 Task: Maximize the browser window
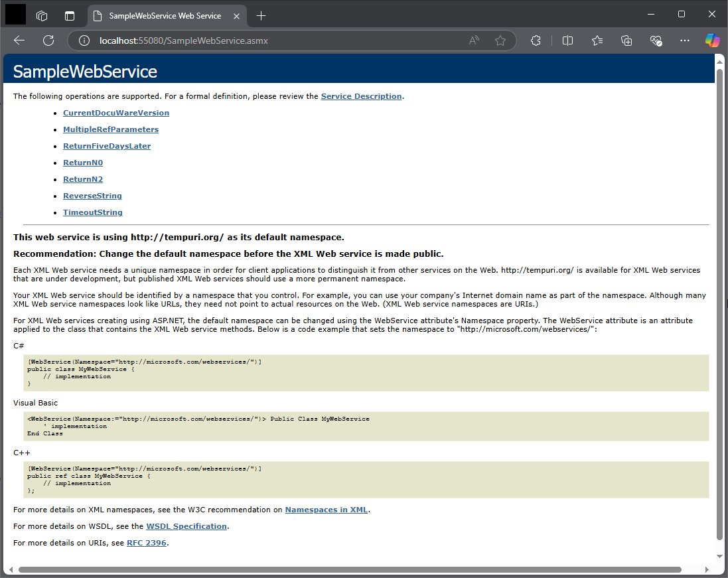point(681,15)
